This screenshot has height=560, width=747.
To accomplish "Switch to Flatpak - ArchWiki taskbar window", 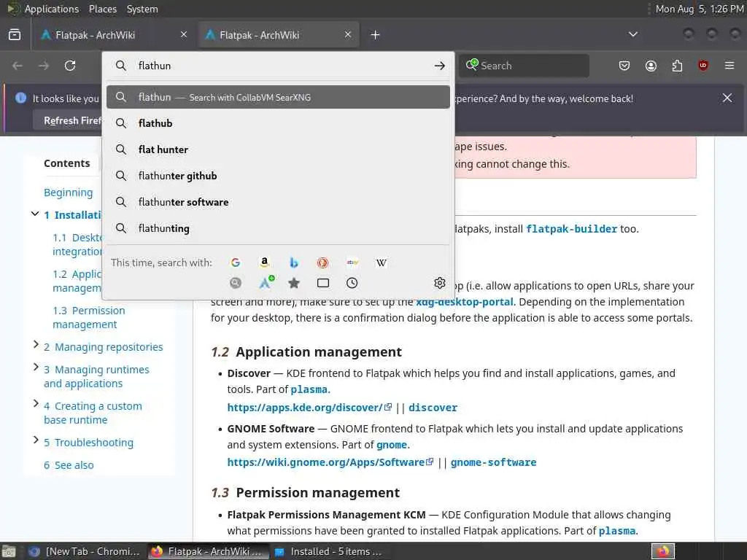I will pos(208,551).
